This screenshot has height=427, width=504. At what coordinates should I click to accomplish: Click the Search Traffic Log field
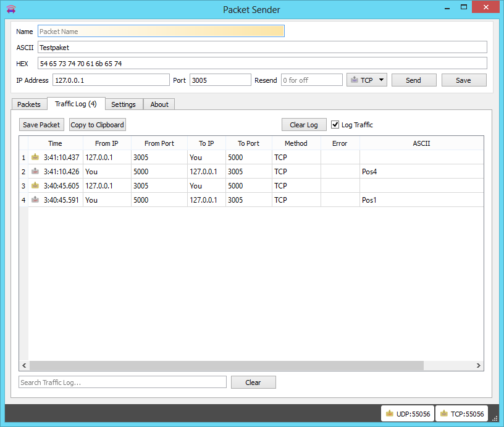coord(122,383)
